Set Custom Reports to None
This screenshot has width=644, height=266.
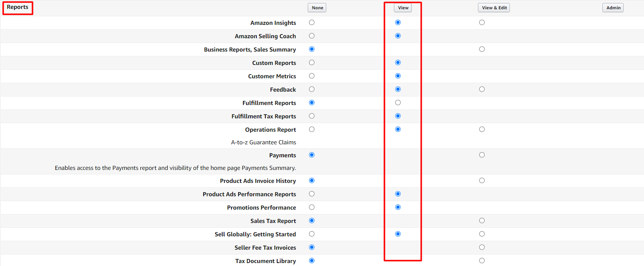pyautogui.click(x=312, y=63)
